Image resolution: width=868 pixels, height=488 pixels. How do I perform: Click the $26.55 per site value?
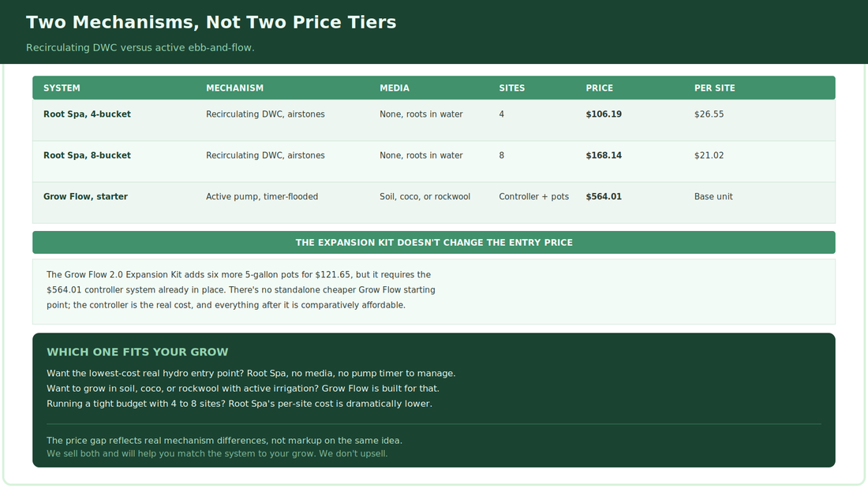(x=709, y=114)
